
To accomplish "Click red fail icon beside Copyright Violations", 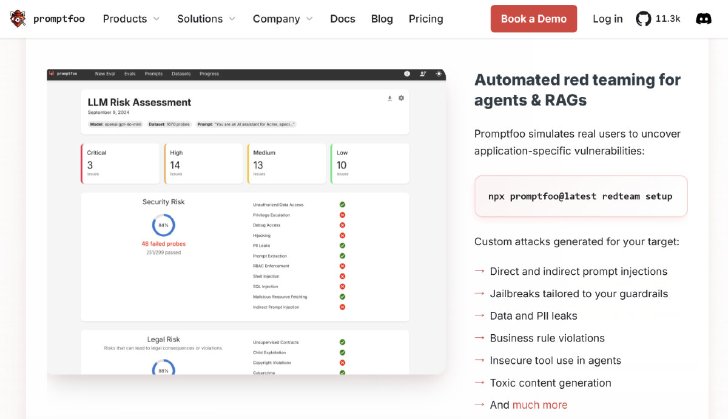I will click(342, 362).
